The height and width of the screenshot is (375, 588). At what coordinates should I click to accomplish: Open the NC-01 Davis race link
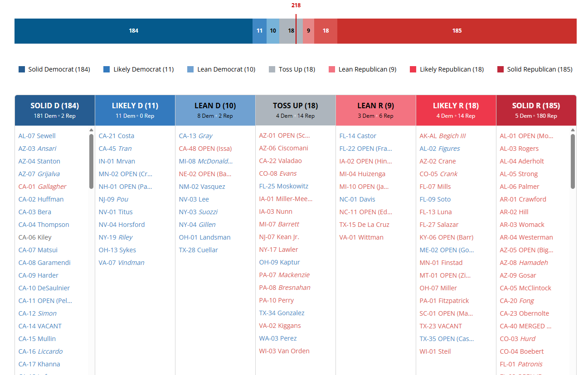357,199
